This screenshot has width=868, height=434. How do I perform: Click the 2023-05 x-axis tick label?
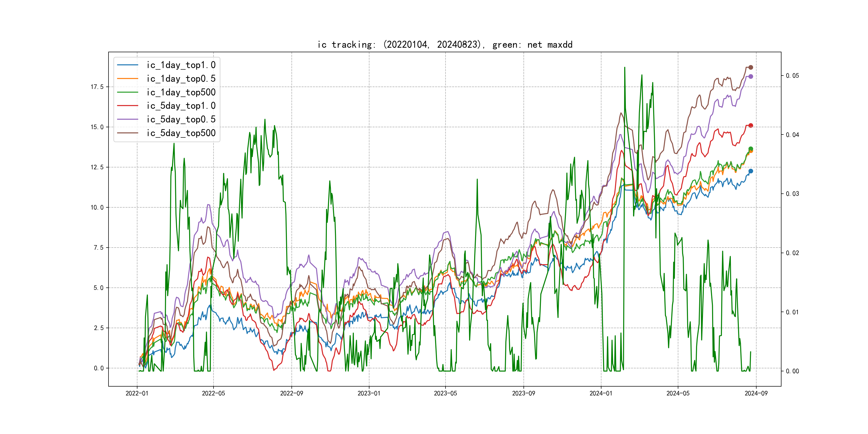tap(445, 393)
